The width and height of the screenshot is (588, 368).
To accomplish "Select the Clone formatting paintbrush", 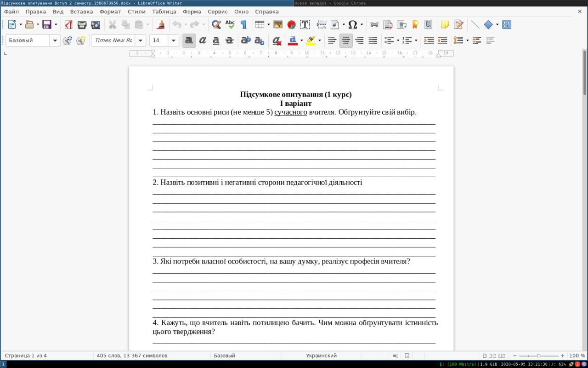I will (x=160, y=24).
